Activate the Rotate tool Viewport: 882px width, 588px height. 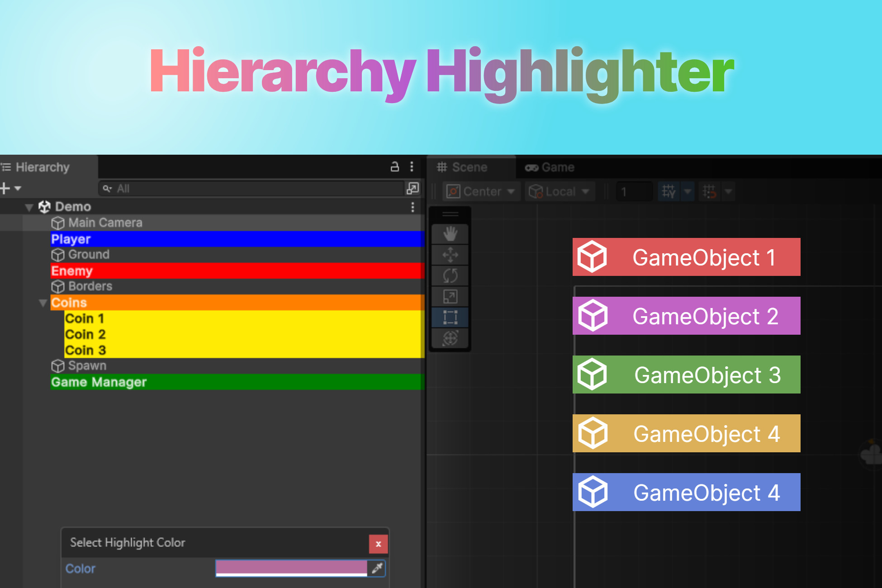click(x=450, y=275)
